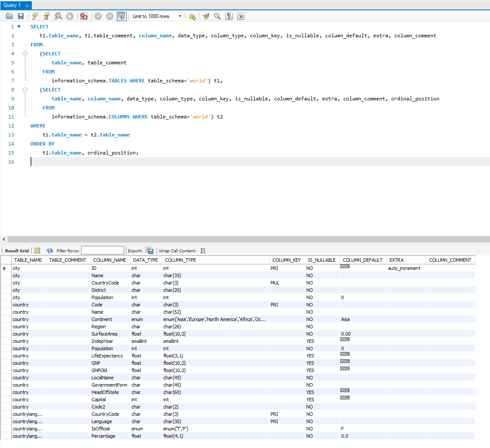490x448 pixels.
Task: Close the Query 1 tab
Action: click(27, 6)
